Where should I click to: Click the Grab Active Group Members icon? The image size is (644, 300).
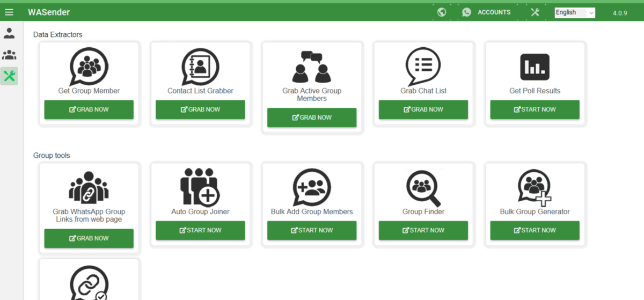point(312,67)
